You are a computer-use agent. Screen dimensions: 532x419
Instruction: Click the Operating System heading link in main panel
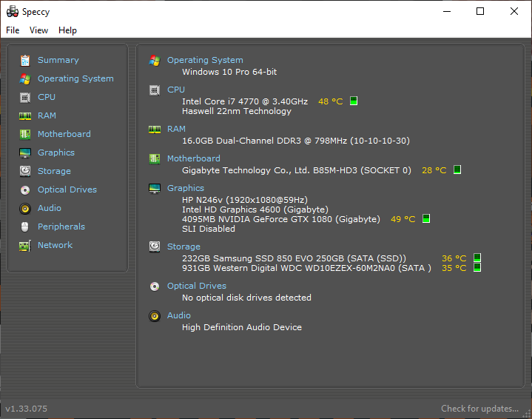click(205, 60)
